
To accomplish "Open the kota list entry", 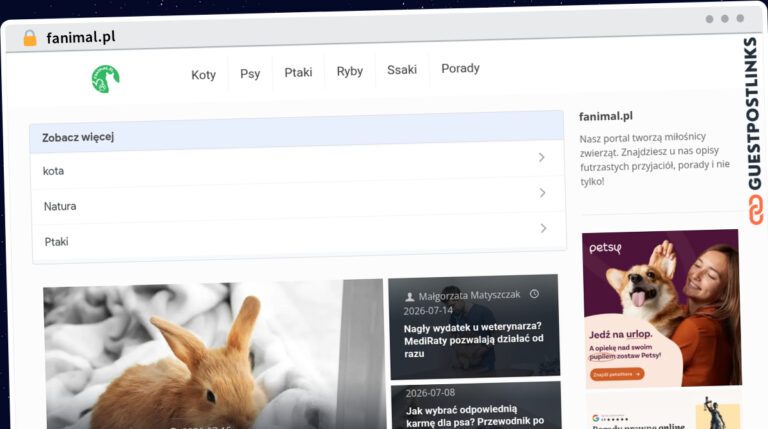I will (297, 167).
